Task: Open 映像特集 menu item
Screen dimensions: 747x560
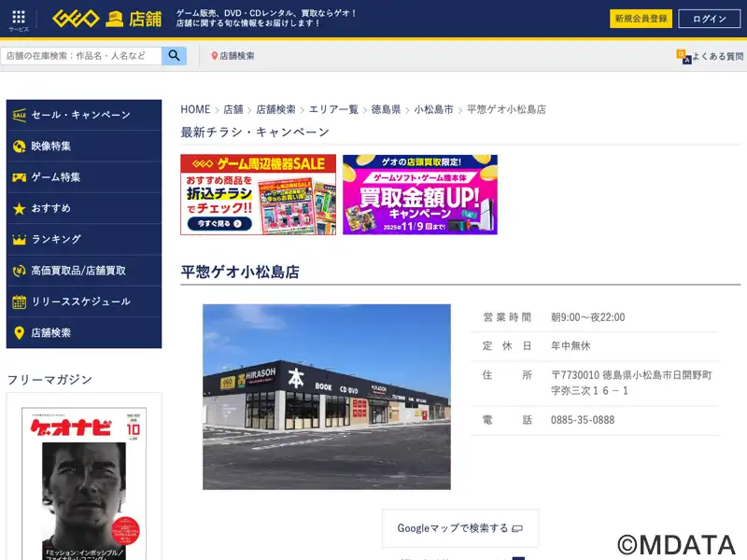Action: (x=84, y=147)
